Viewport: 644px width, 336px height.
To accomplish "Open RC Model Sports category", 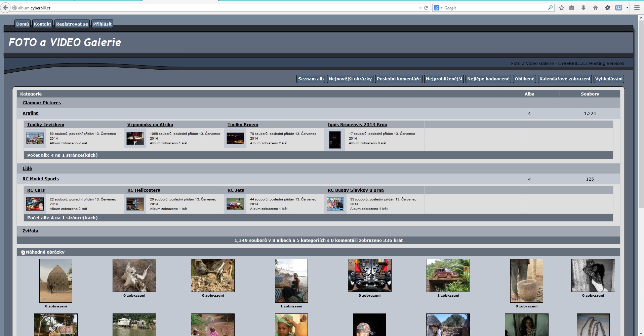I will [x=41, y=179].
